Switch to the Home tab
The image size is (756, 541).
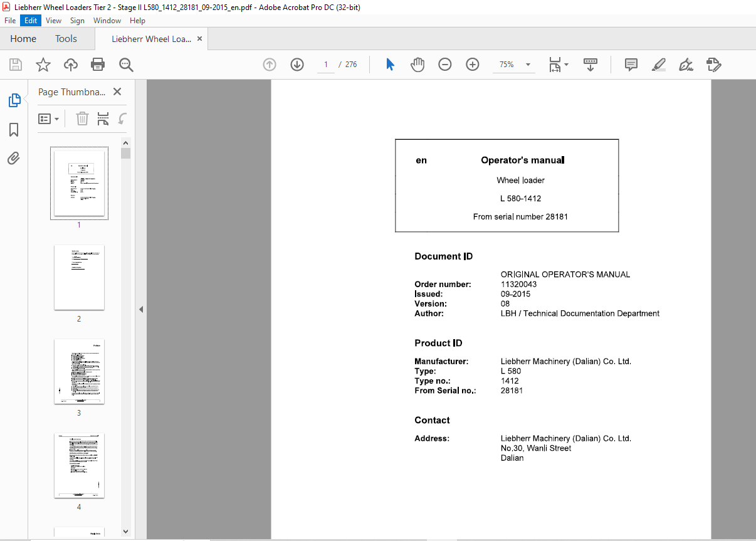tap(23, 39)
